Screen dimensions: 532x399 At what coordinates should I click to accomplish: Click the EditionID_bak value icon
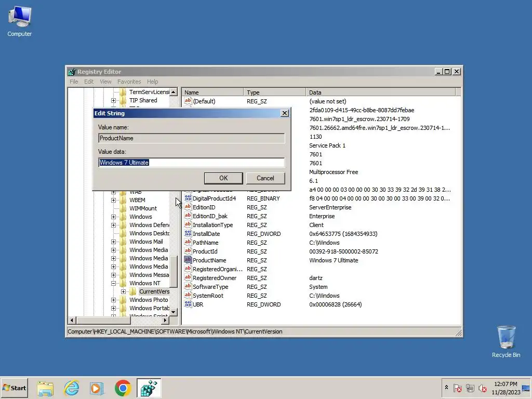pos(188,216)
